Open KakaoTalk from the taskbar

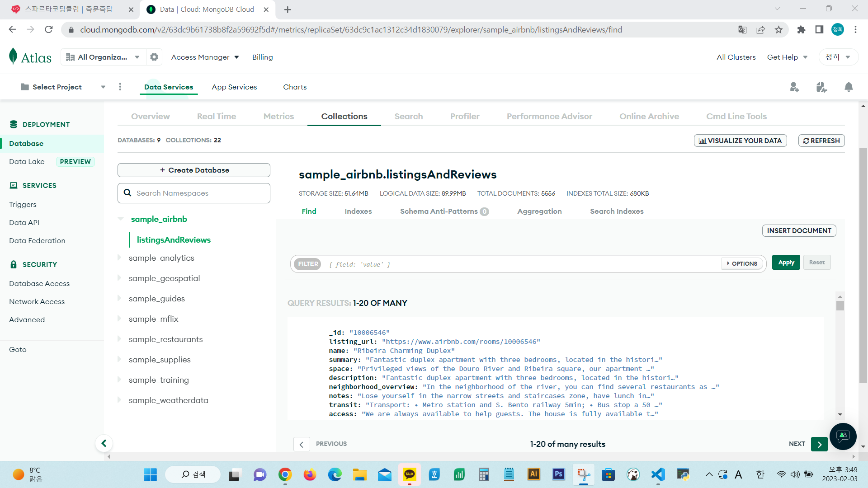(409, 474)
